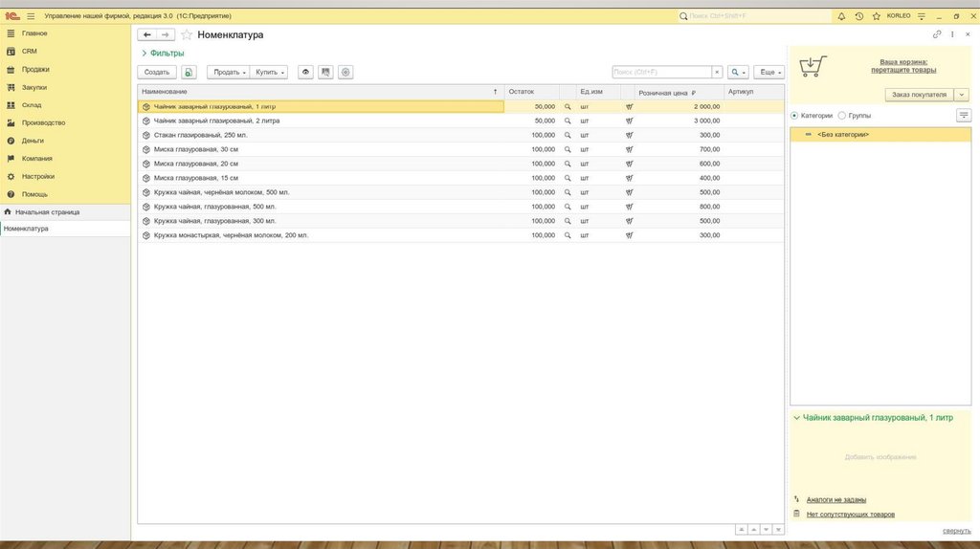The width and height of the screenshot is (980, 549).
Task: Select the <Без категории> tree row
Action: click(x=880, y=135)
